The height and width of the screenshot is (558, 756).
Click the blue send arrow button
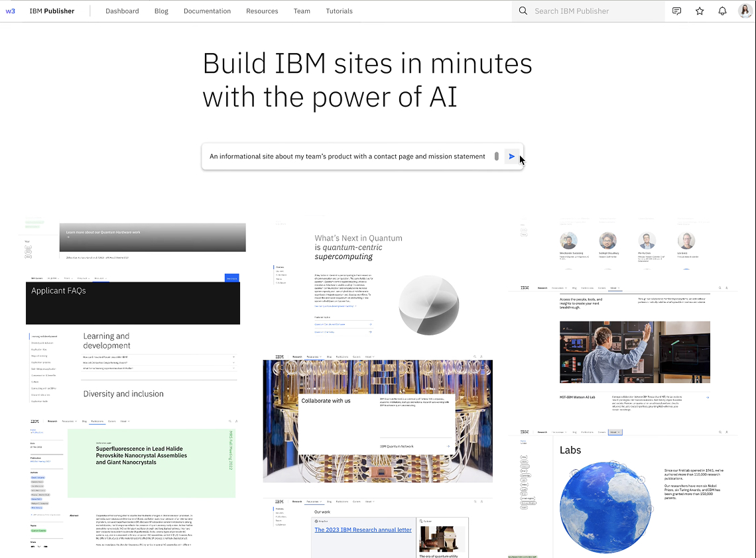pos(511,156)
